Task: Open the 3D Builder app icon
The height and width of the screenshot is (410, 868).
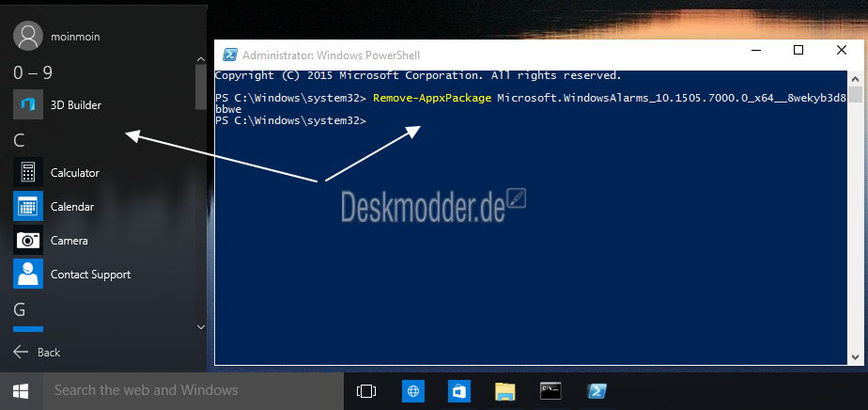Action: pos(27,104)
